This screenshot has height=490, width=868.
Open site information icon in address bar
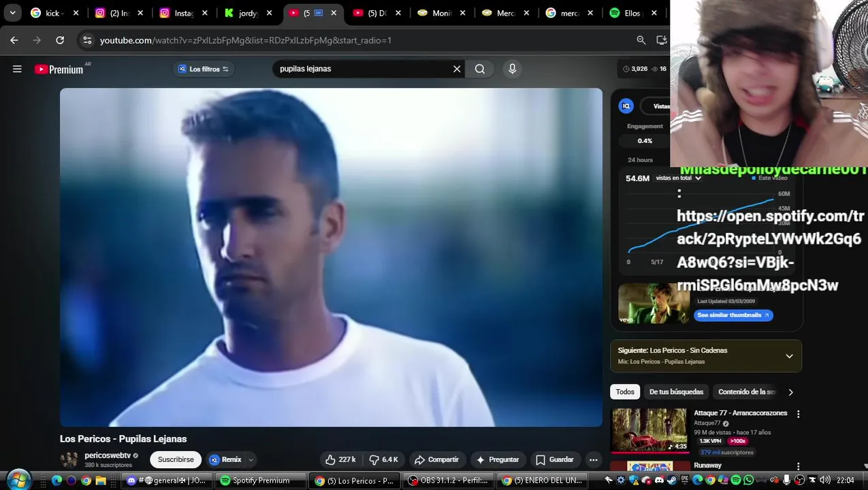(87, 40)
